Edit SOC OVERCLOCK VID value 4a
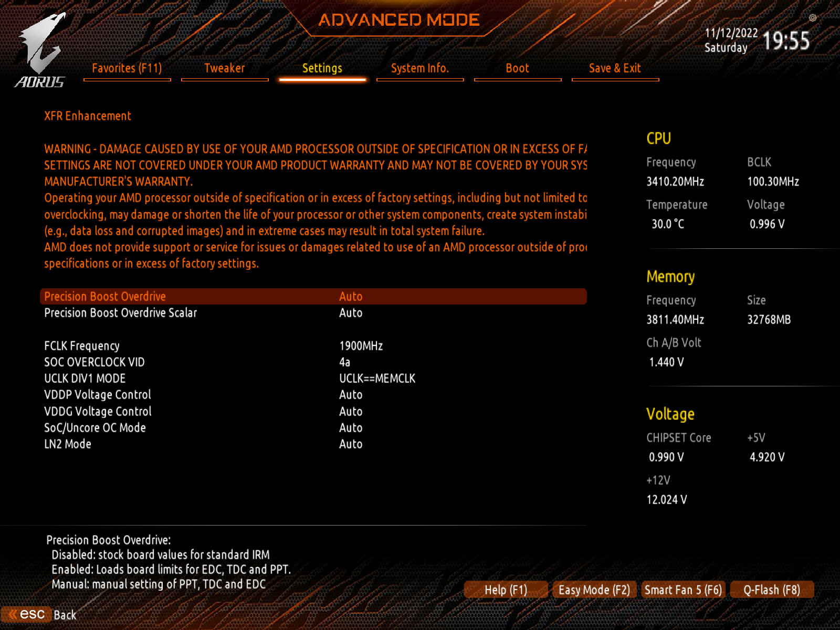Viewport: 840px width, 630px height. [344, 362]
